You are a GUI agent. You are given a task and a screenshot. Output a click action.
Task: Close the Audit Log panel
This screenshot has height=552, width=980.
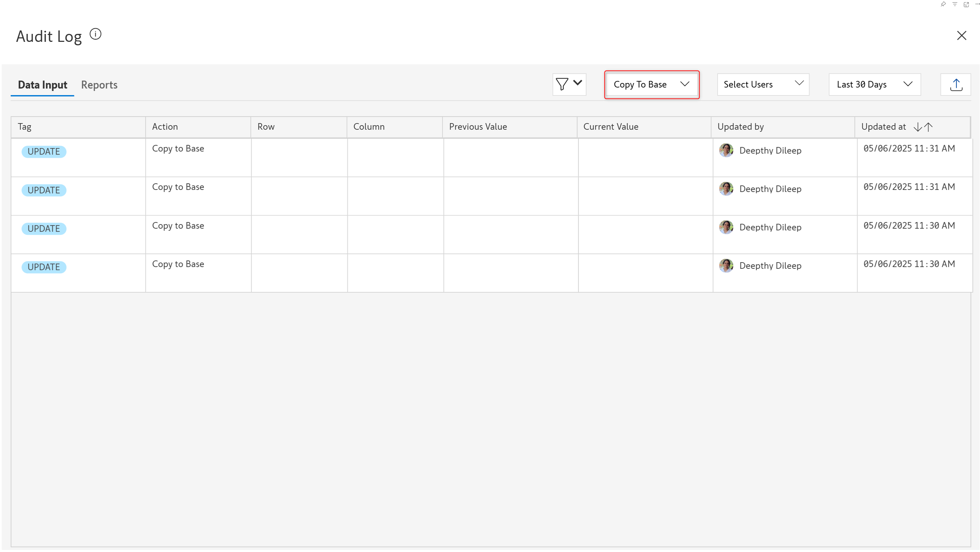coord(961,35)
